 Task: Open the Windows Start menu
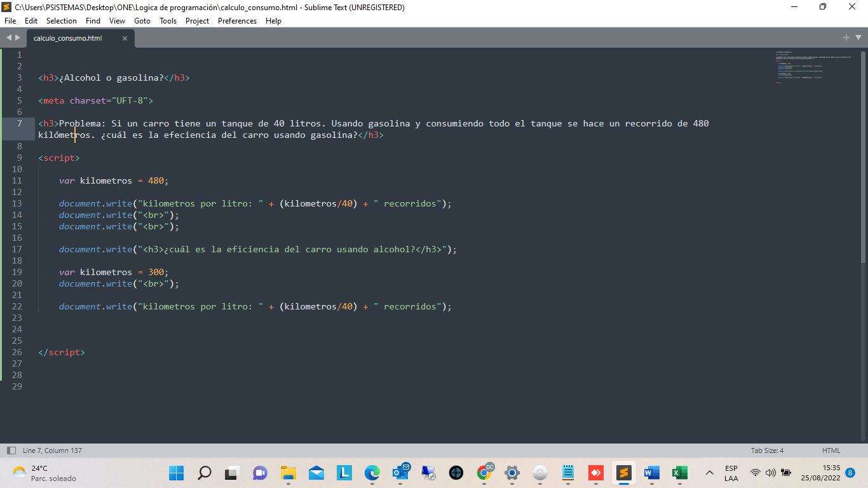click(176, 473)
